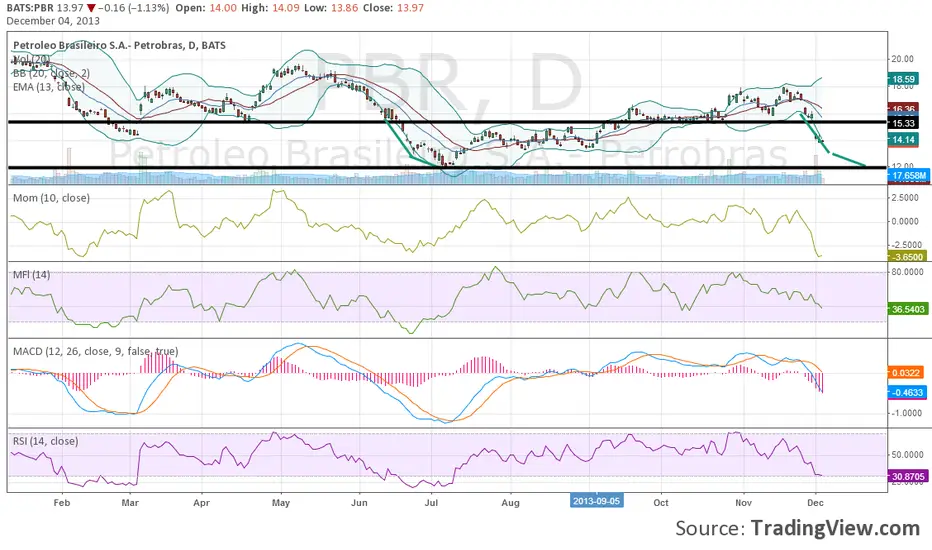This screenshot has height=550, width=932.
Task: Click the 18.59 upper band price tag
Action: (903, 78)
